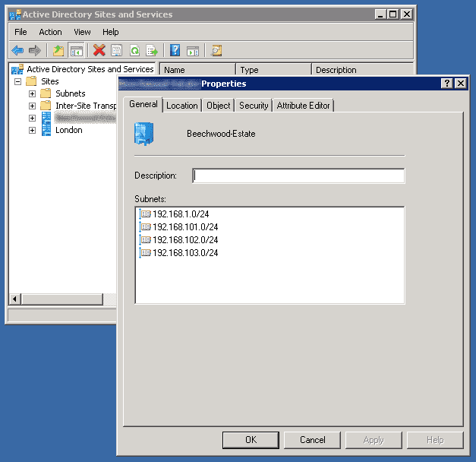Select subnet 192.168.102.0/24 in list
Image resolution: width=476 pixels, height=462 pixels.
coord(185,240)
